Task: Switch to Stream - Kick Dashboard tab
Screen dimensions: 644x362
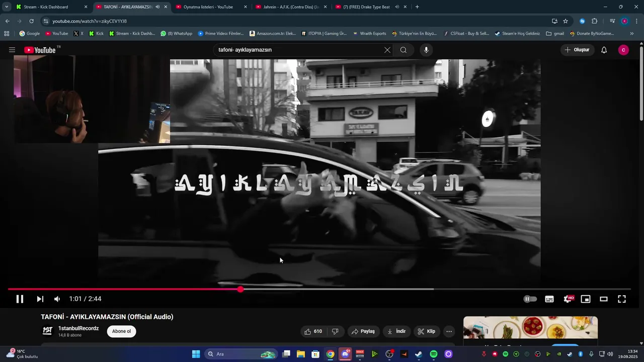Action: [x=52, y=7]
